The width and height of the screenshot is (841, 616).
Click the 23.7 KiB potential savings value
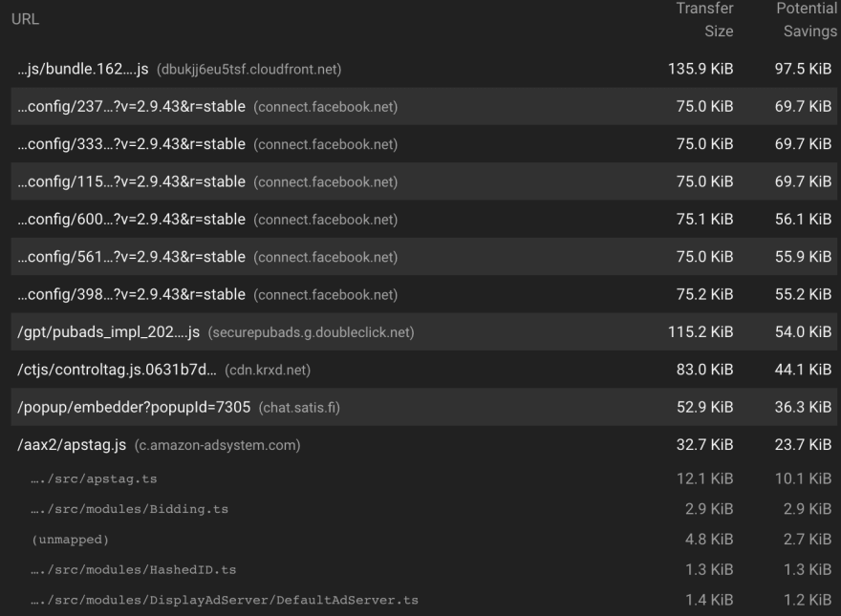(x=803, y=444)
